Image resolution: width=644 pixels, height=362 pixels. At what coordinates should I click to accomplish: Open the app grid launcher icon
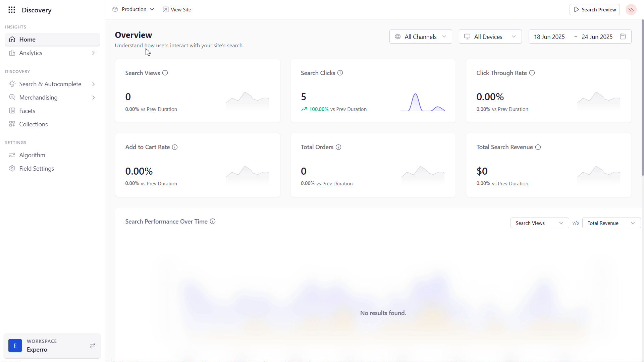click(x=12, y=10)
